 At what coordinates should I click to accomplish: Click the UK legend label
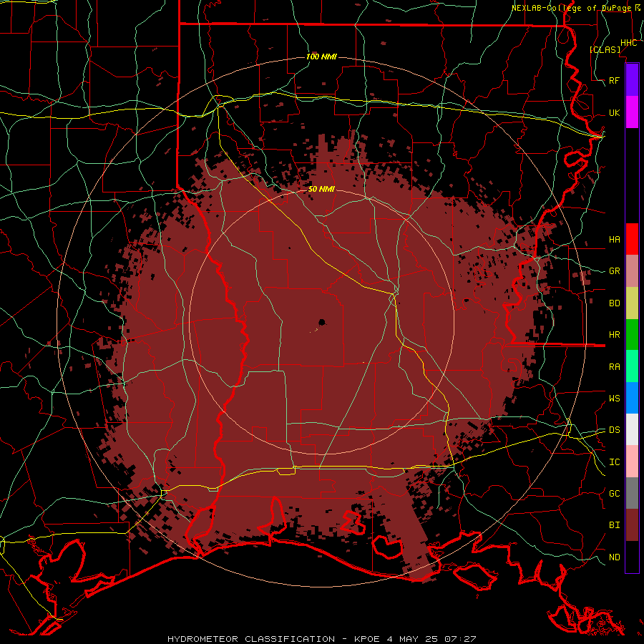click(x=614, y=112)
